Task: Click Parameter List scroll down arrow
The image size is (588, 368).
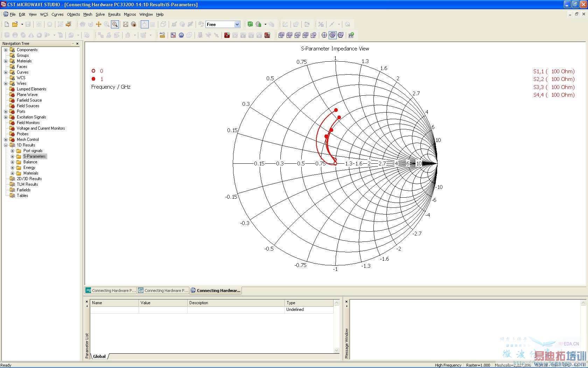Action: [337, 350]
